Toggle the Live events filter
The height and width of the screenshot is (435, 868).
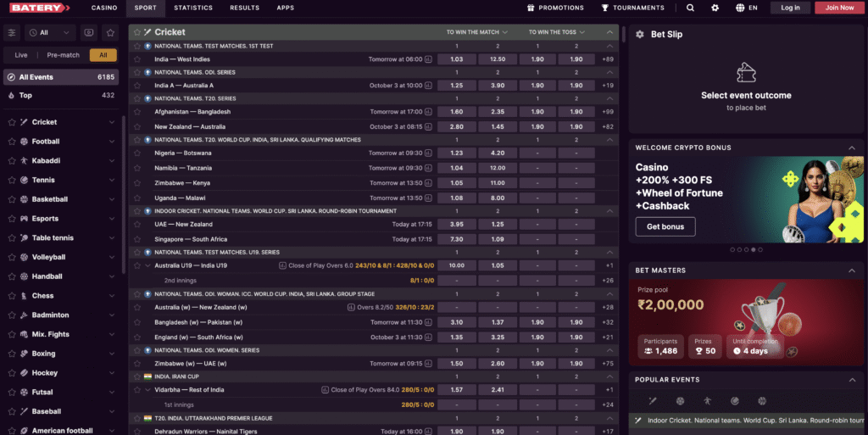point(21,55)
